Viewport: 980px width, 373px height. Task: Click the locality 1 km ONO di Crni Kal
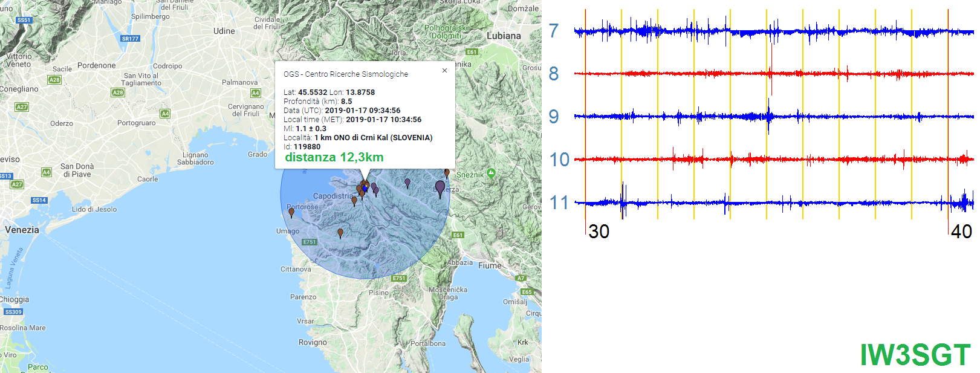(351, 138)
